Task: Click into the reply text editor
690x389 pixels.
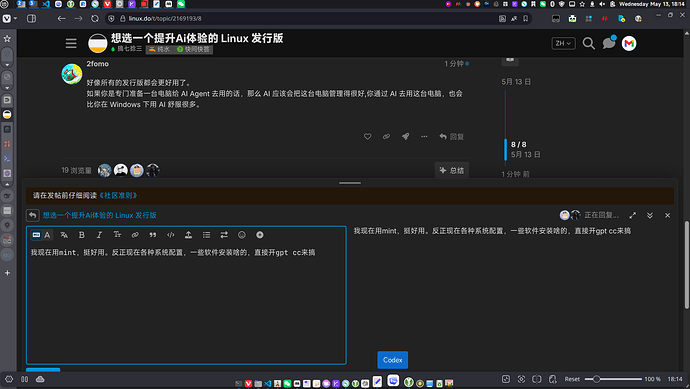Action: (x=186, y=304)
